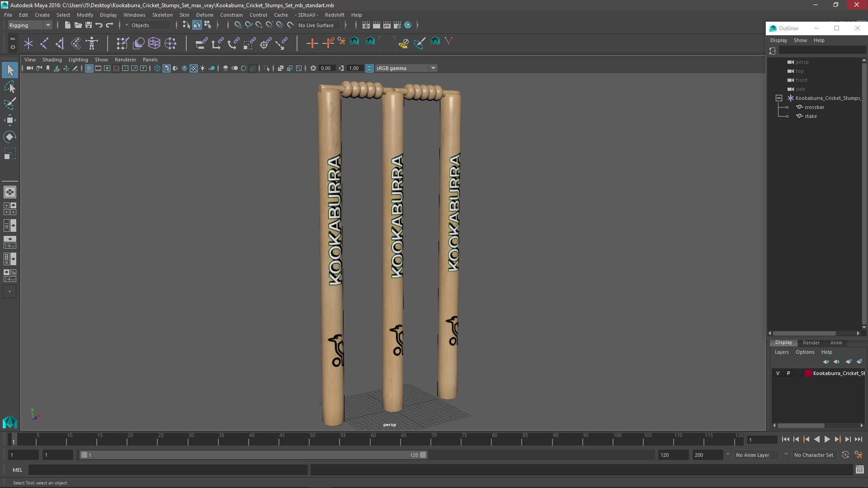The image size is (868, 488).
Task: Click the IK Handle shelf icon
Action: tap(60, 43)
